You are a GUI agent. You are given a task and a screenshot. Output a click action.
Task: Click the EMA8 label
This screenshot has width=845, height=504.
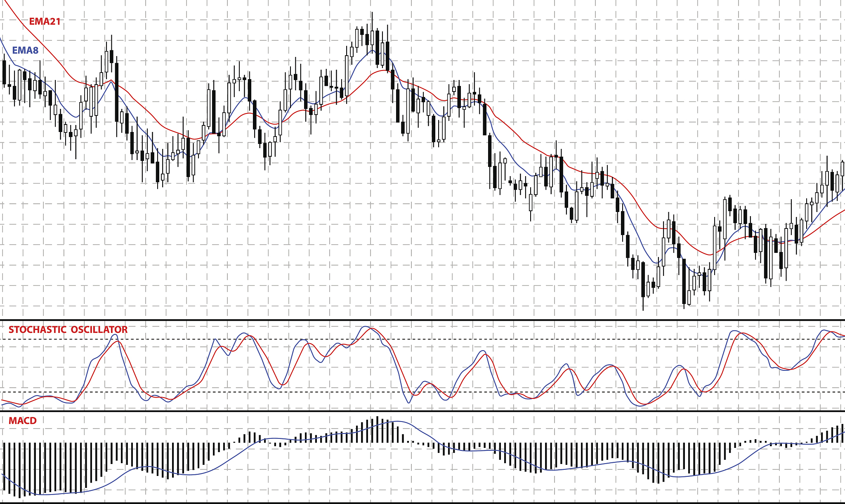25,50
